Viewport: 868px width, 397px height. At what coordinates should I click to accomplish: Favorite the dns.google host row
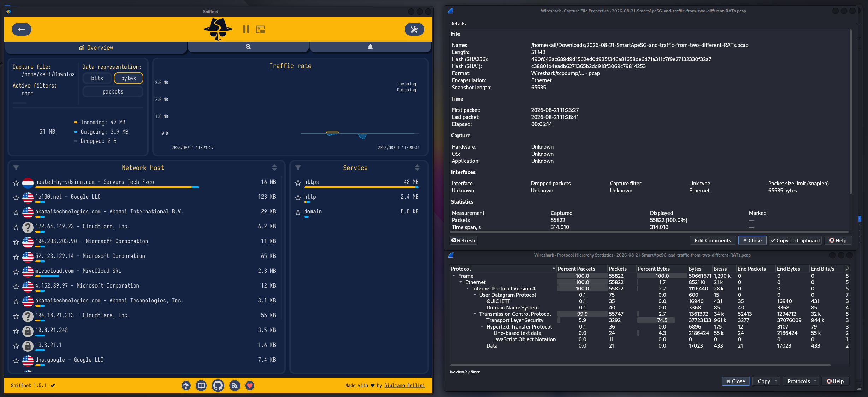click(16, 361)
